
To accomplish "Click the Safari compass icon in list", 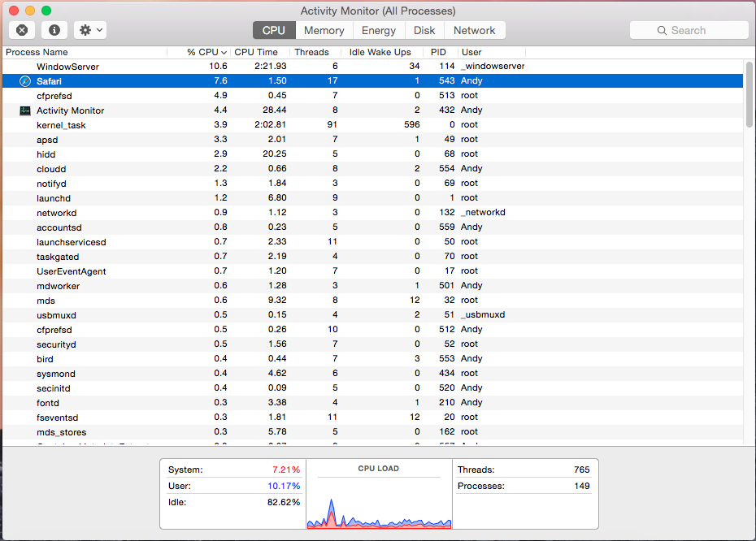I will (25, 81).
